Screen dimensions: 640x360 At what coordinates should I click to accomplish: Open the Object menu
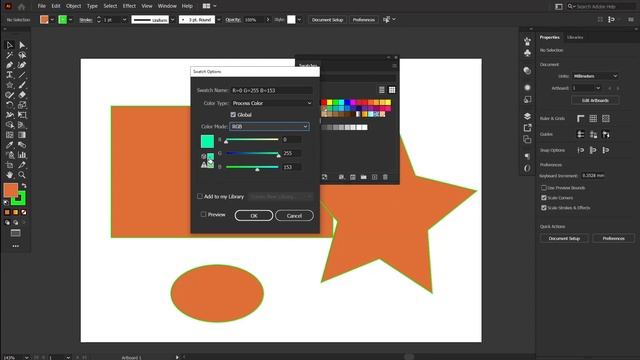73,6
